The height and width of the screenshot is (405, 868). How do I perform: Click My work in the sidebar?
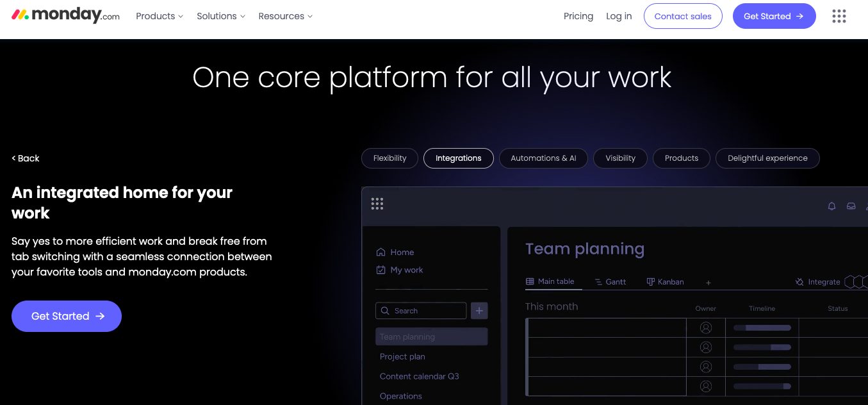point(407,270)
